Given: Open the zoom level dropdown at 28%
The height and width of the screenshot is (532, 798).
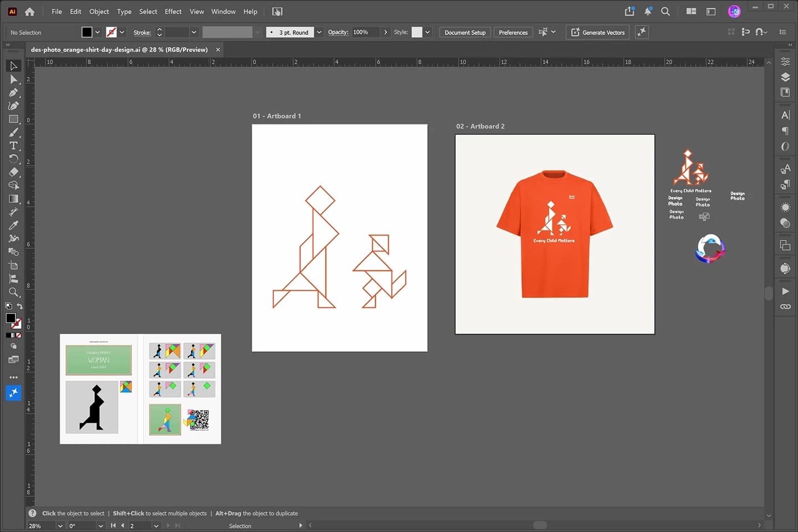Looking at the screenshot, I should (x=60, y=526).
